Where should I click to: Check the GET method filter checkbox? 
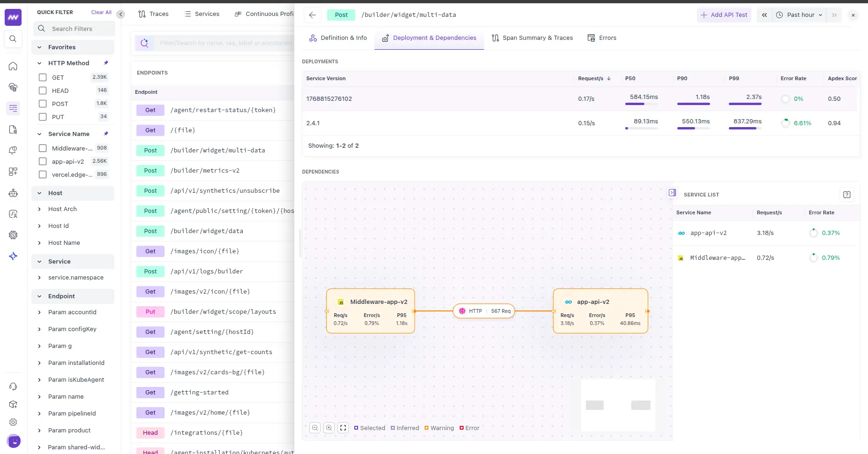(43, 77)
